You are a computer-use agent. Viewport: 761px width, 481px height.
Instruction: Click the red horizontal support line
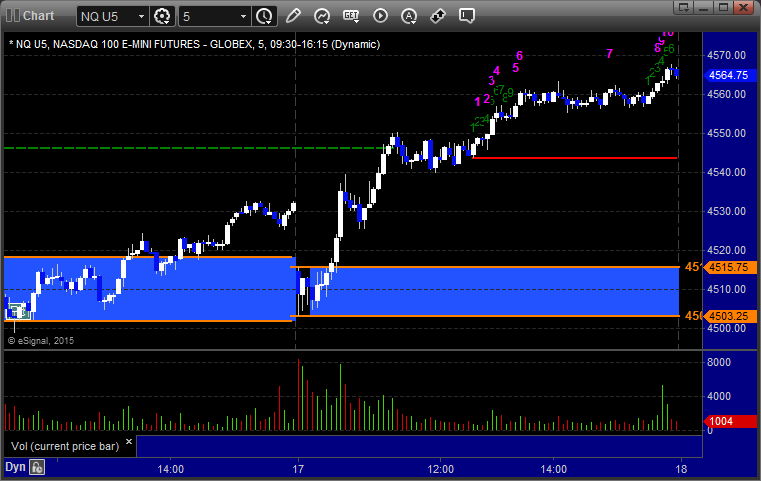(x=575, y=158)
